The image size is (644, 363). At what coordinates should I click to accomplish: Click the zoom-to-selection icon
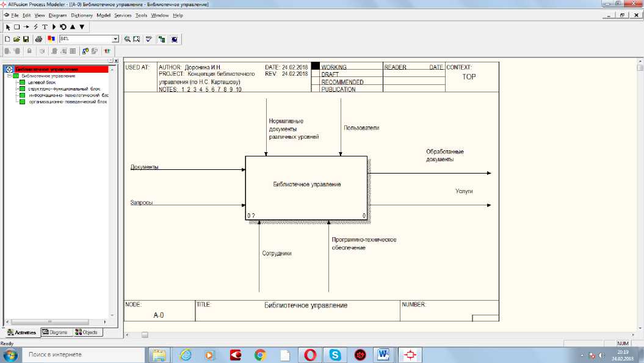tap(137, 39)
